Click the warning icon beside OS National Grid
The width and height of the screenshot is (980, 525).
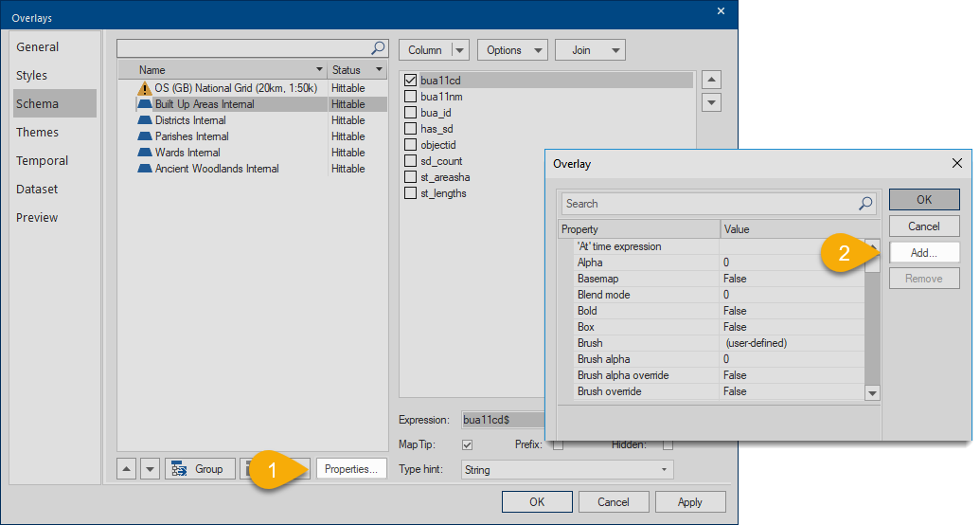(x=145, y=88)
